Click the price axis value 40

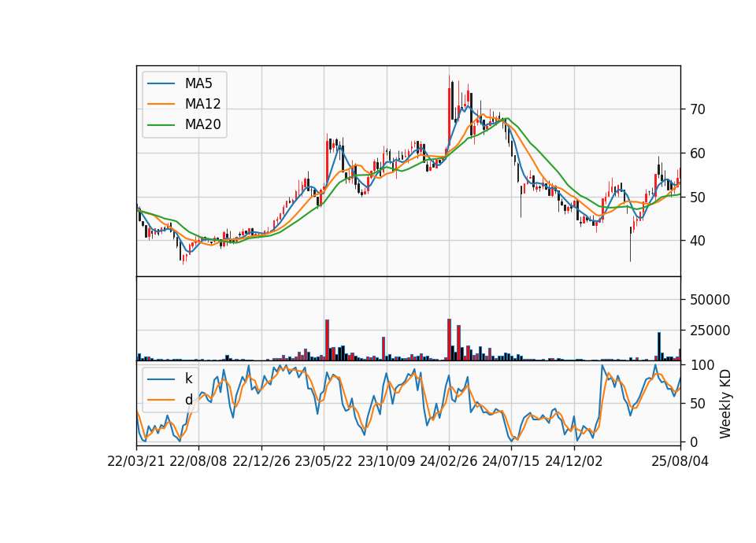coord(697,241)
